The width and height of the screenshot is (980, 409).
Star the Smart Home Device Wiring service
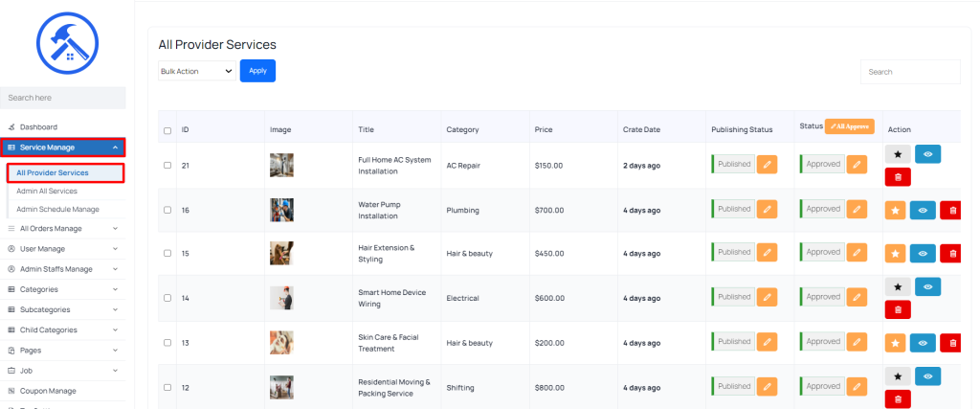click(x=898, y=287)
